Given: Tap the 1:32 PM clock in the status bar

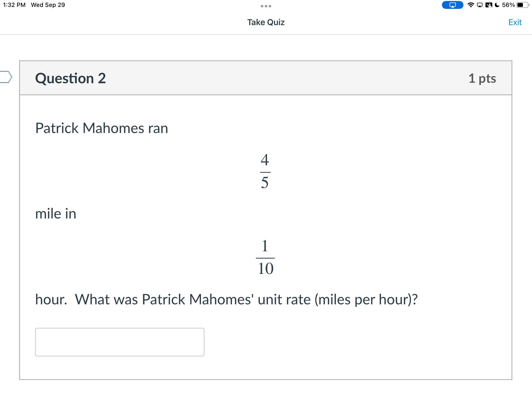Looking at the screenshot, I should point(14,5).
